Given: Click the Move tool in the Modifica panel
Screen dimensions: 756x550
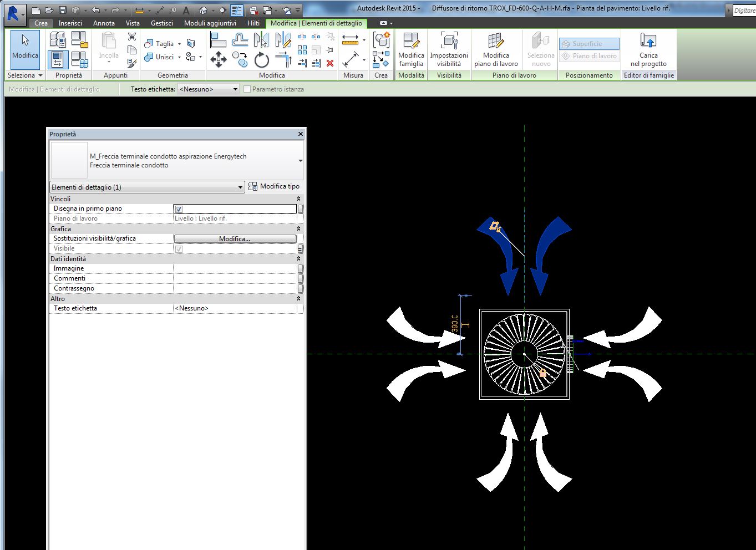Looking at the screenshot, I should pos(219,59).
